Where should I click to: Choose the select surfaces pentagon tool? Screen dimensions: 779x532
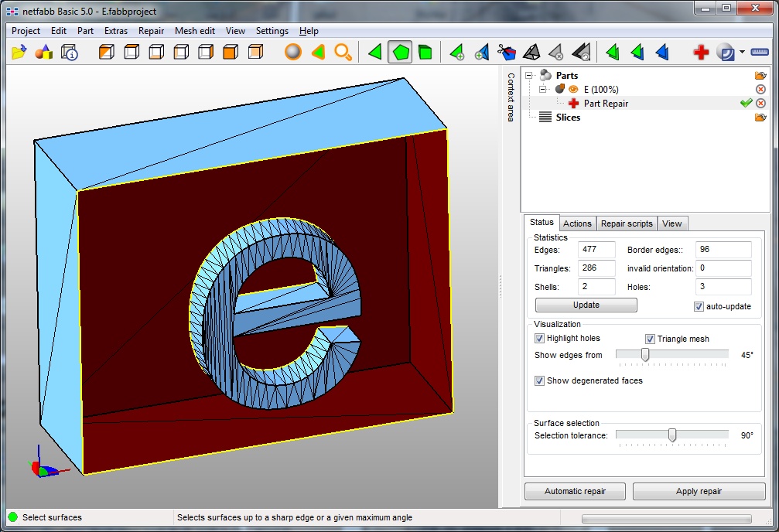[401, 52]
